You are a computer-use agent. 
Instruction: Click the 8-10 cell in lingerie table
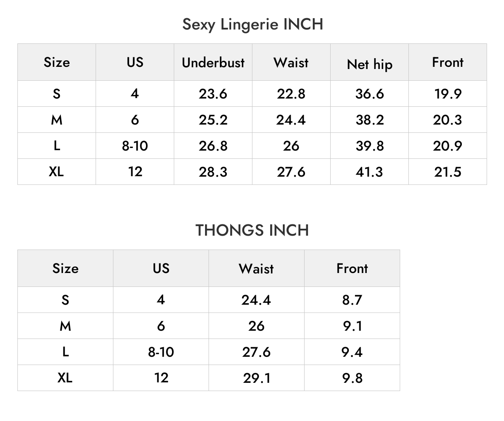coord(135,146)
